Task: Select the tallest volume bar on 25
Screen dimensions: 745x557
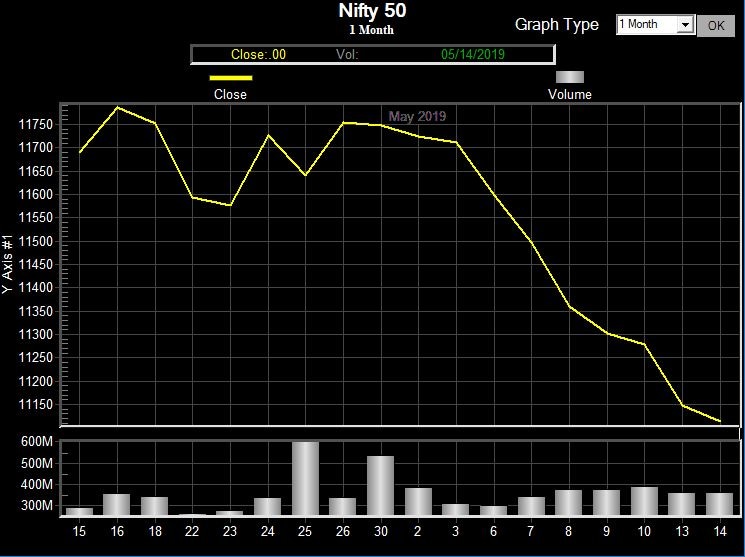Action: [305, 479]
